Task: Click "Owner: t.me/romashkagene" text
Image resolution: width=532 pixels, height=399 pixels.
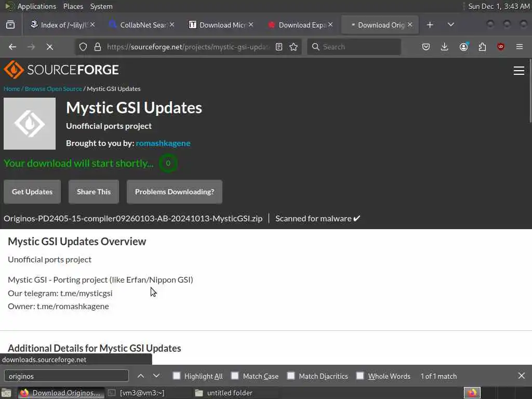Action: (58, 307)
